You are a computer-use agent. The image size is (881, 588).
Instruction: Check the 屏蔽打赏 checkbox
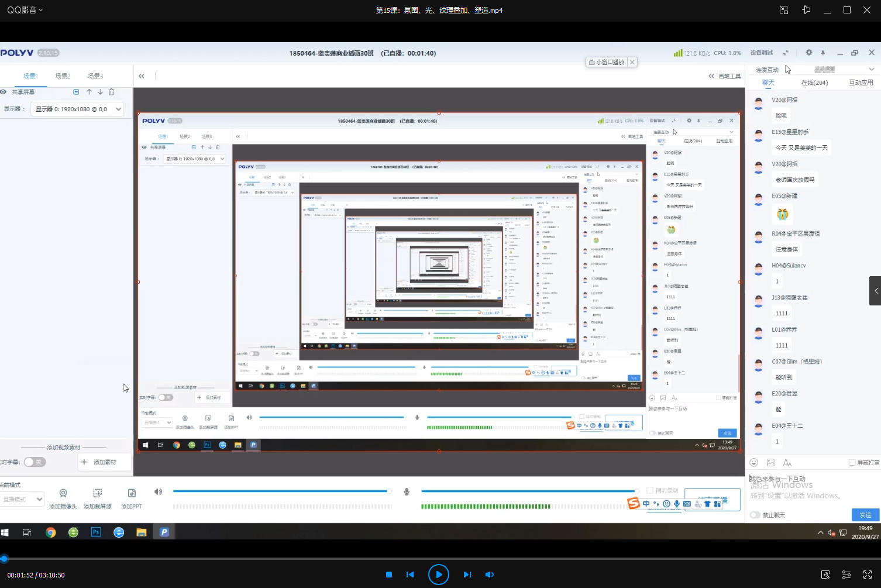852,463
